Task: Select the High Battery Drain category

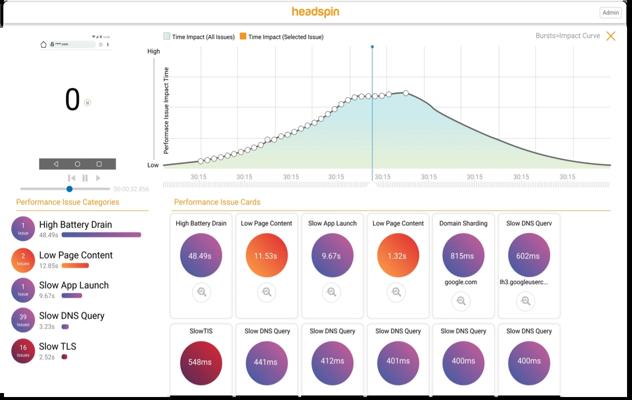Action: [x=76, y=229]
